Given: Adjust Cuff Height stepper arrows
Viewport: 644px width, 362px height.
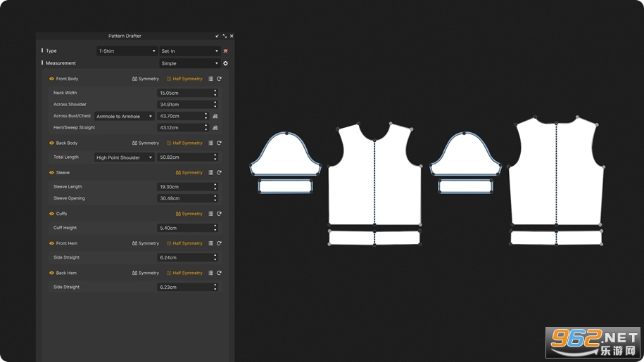Looking at the screenshot, I should tap(215, 228).
